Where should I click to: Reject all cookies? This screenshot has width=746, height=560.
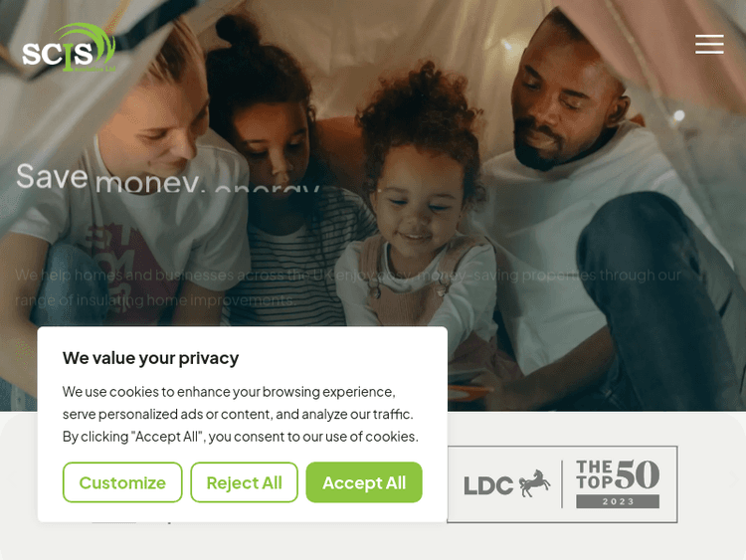coord(244,482)
